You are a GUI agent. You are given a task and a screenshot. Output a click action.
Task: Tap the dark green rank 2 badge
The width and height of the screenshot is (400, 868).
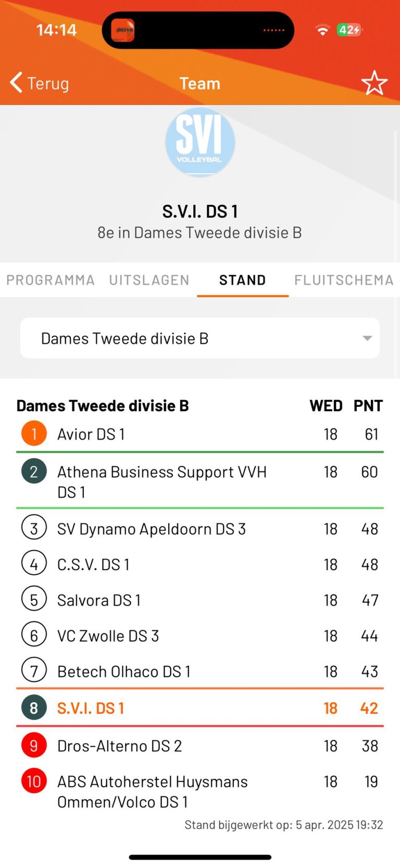tap(34, 472)
